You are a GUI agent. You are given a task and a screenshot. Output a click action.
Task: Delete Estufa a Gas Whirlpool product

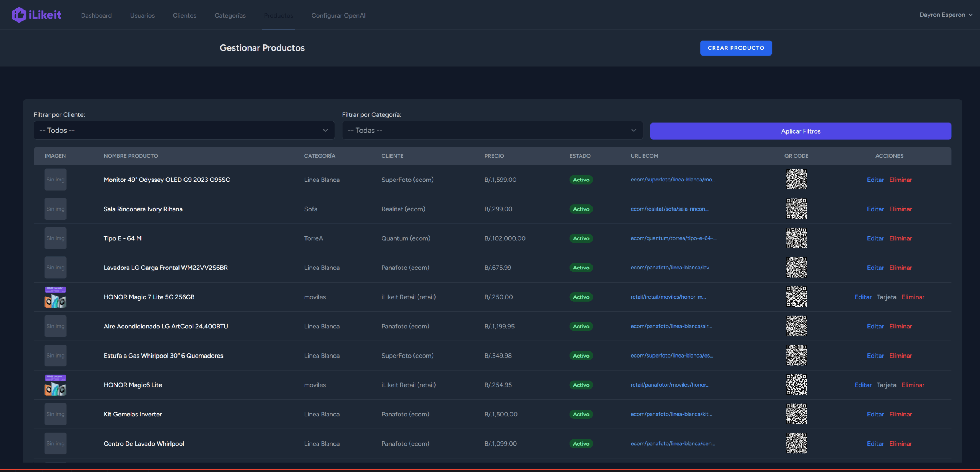click(x=900, y=356)
